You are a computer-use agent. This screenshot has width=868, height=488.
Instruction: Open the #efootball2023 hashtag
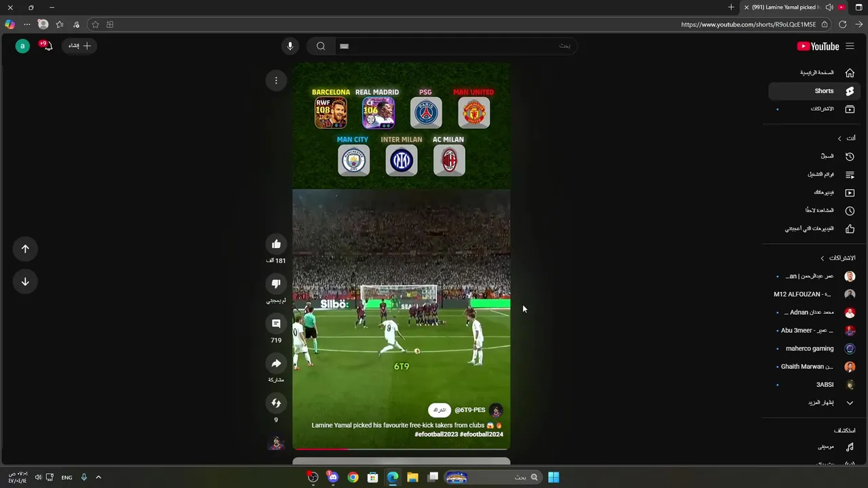pos(436,434)
